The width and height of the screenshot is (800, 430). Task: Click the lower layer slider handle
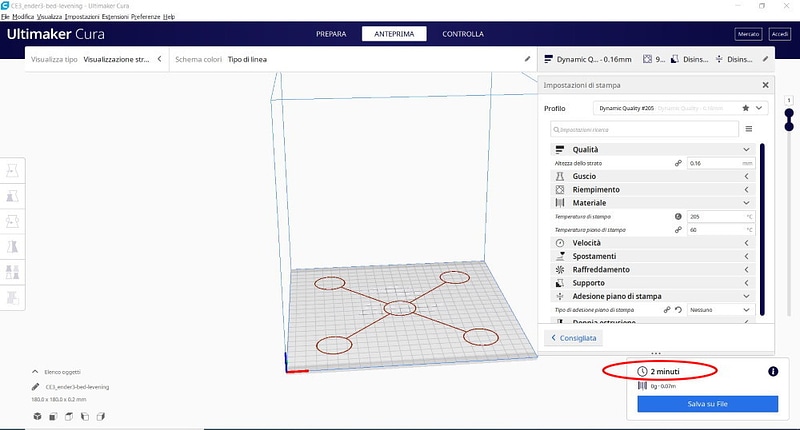pyautogui.click(x=789, y=125)
